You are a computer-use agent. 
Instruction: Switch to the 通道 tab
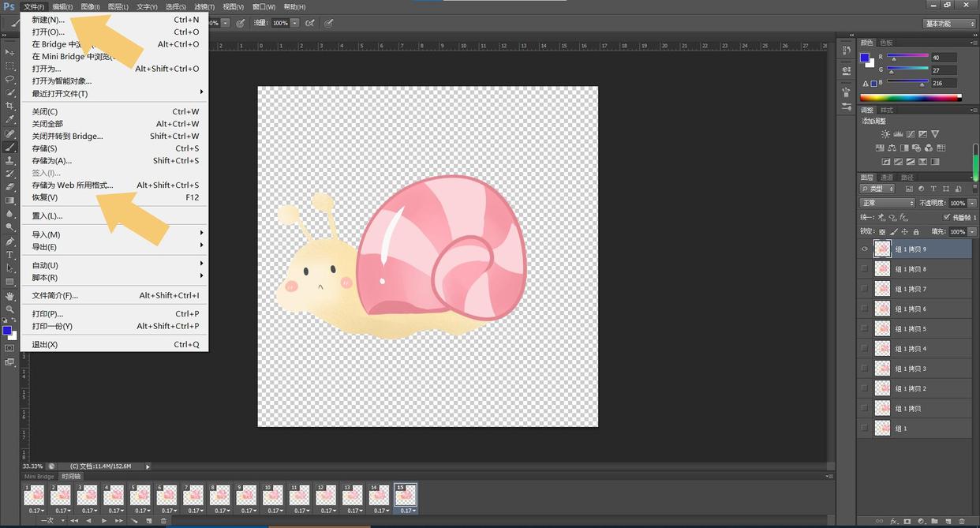coord(887,178)
